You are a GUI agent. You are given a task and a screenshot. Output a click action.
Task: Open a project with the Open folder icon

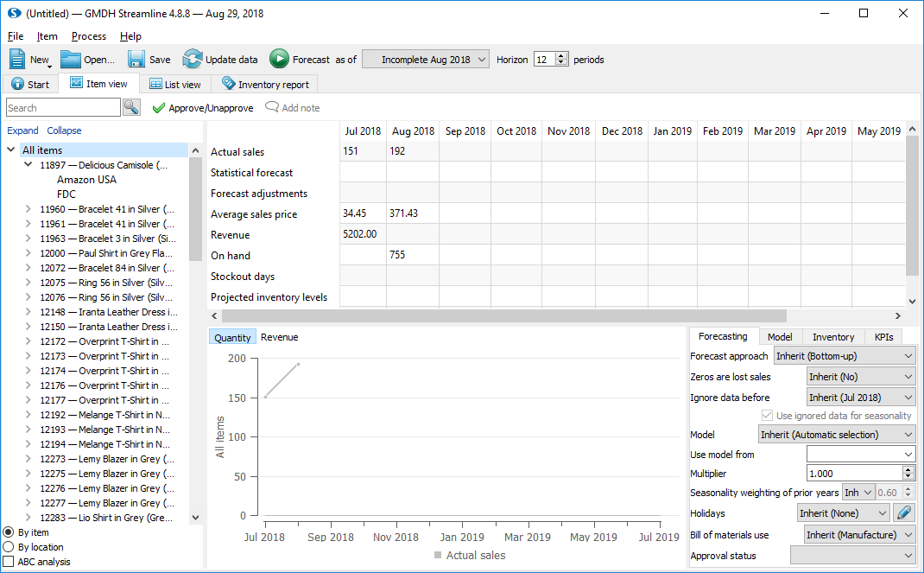point(71,59)
